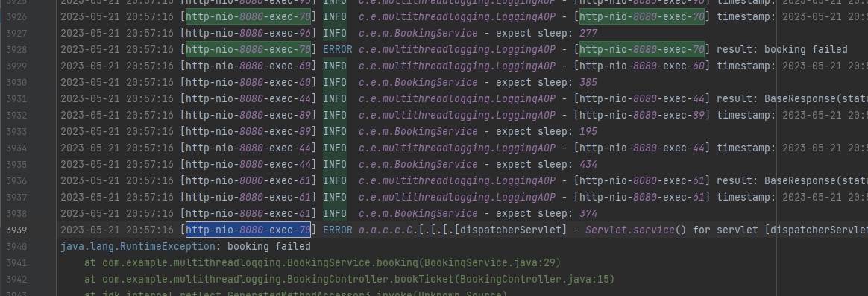Click second highlighted exec-70 after LoggingAOP on line 3928
Image resolution: width=868 pixels, height=296 pixels.
click(x=642, y=49)
